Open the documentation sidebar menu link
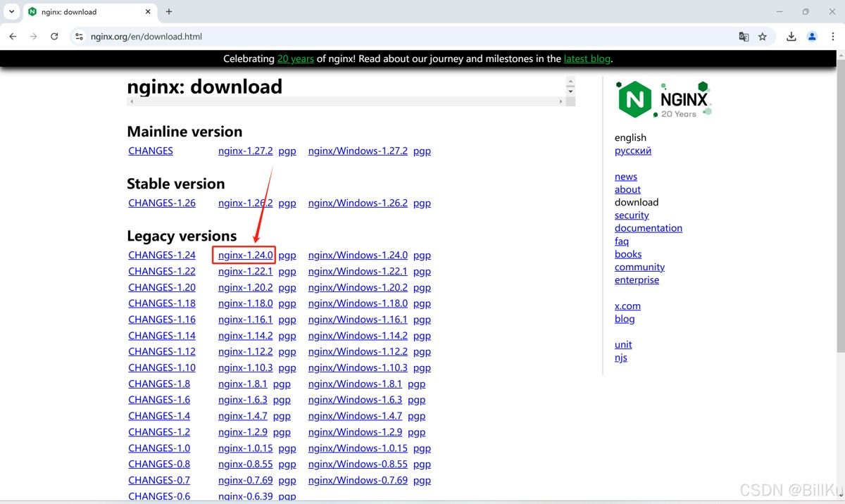The image size is (845, 504). [648, 228]
